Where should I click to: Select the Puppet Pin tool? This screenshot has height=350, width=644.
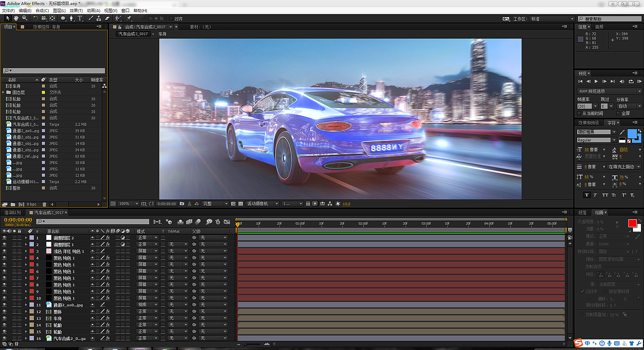[129, 19]
